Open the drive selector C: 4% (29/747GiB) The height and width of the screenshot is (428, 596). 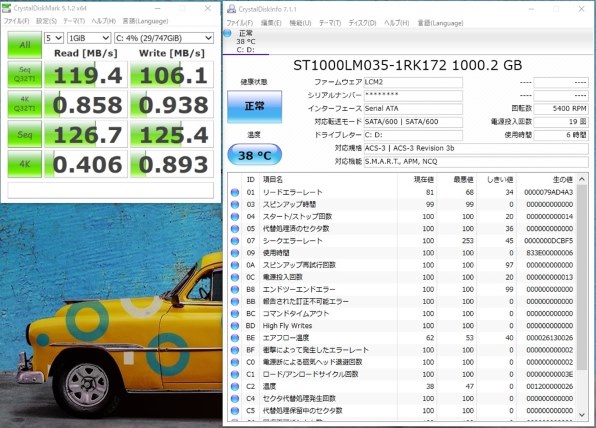pyautogui.click(x=163, y=38)
